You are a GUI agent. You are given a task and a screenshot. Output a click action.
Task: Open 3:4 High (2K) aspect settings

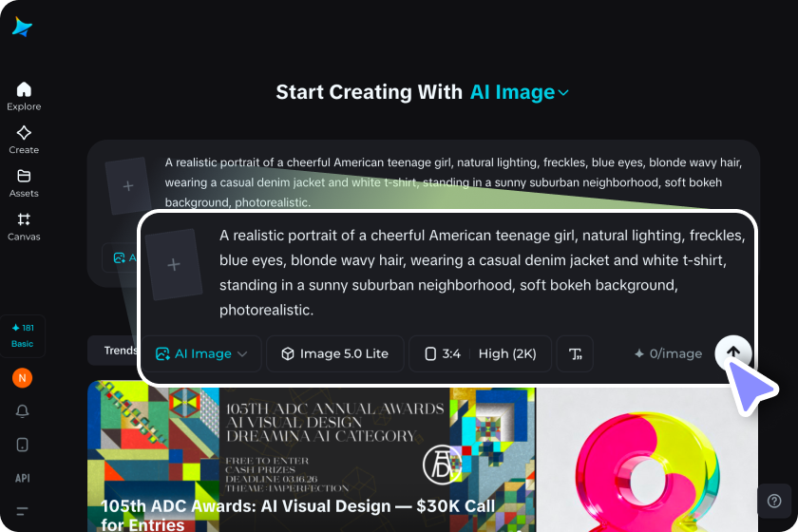[481, 353]
